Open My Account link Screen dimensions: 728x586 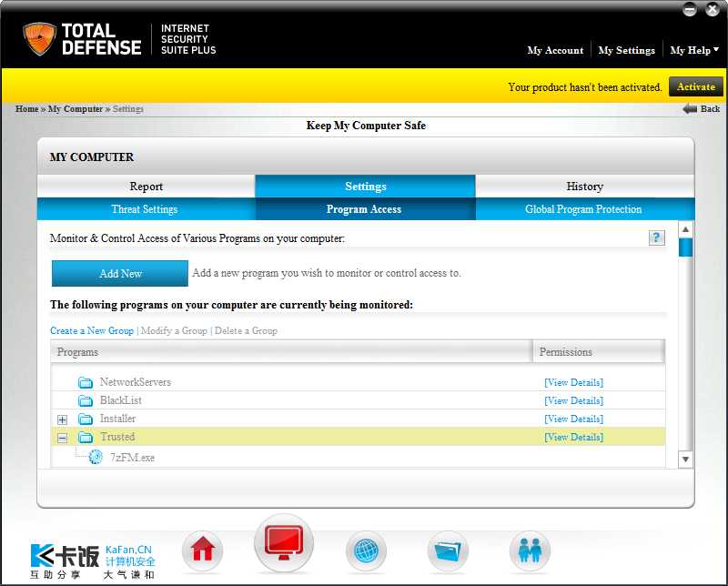click(x=555, y=50)
